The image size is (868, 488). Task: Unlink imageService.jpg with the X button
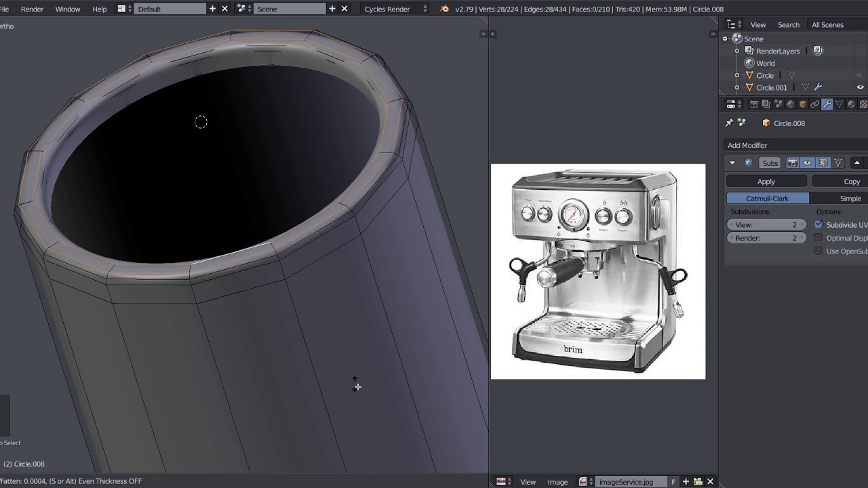[x=710, y=482]
